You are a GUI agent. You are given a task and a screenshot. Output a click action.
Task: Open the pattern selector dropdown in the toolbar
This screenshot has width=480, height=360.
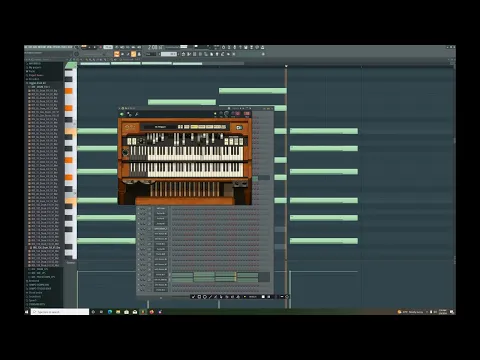[169, 54]
